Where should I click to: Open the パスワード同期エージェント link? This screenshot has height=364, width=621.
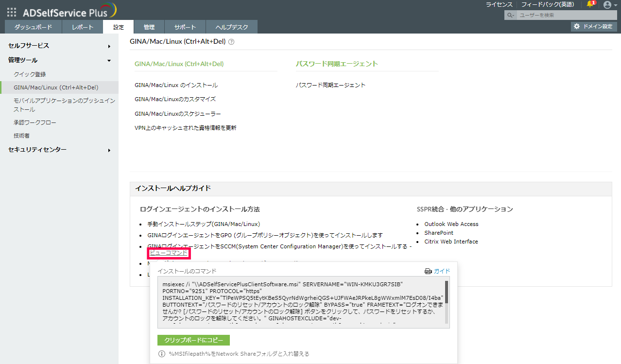[331, 85]
